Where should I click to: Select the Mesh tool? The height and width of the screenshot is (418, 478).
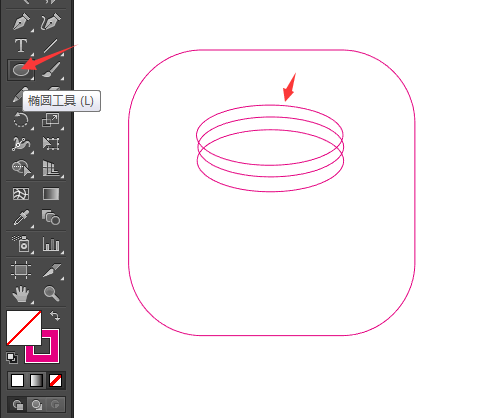[21, 194]
